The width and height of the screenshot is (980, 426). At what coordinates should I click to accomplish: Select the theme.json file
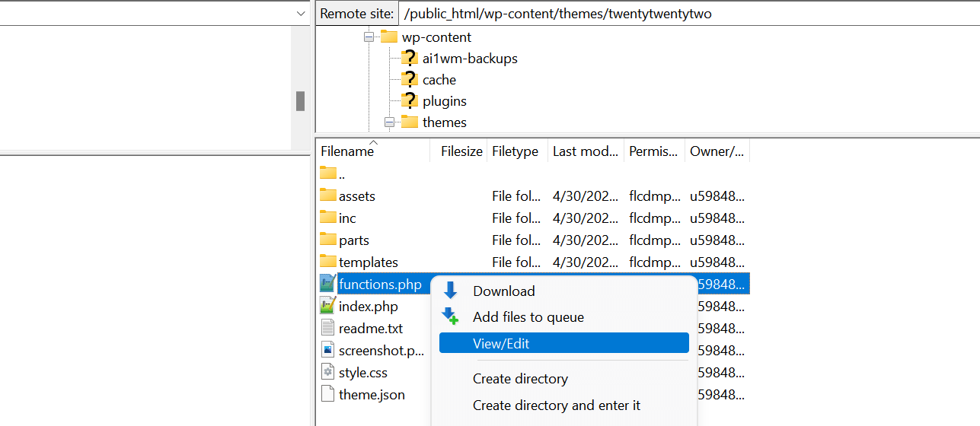click(372, 394)
